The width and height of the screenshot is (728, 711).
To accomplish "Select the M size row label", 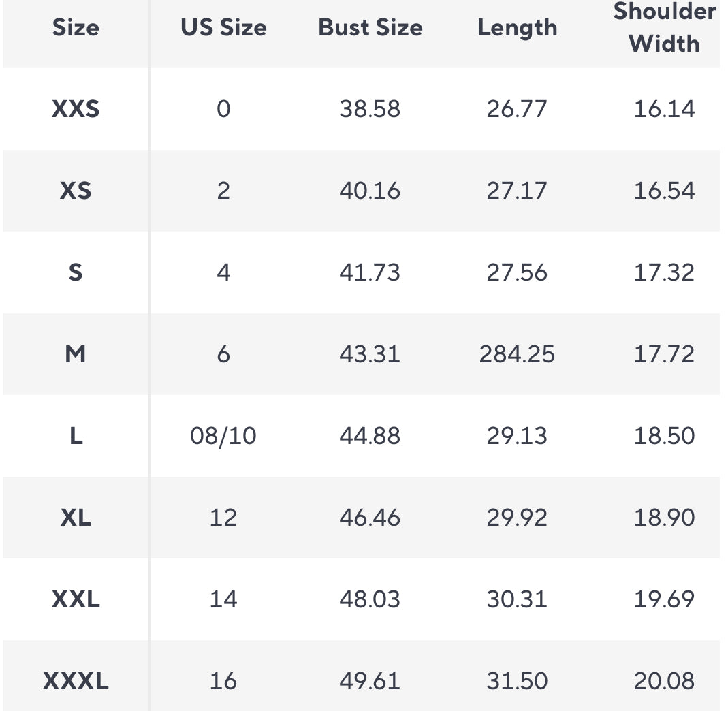I will (x=76, y=354).
